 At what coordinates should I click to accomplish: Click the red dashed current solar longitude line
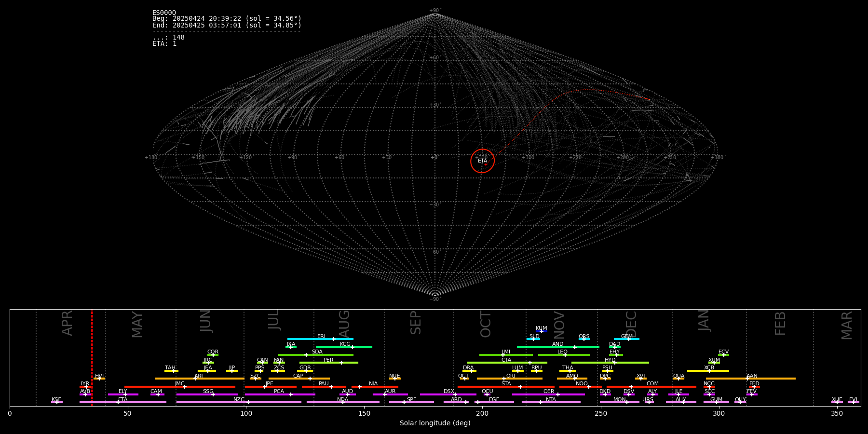[x=92, y=358]
